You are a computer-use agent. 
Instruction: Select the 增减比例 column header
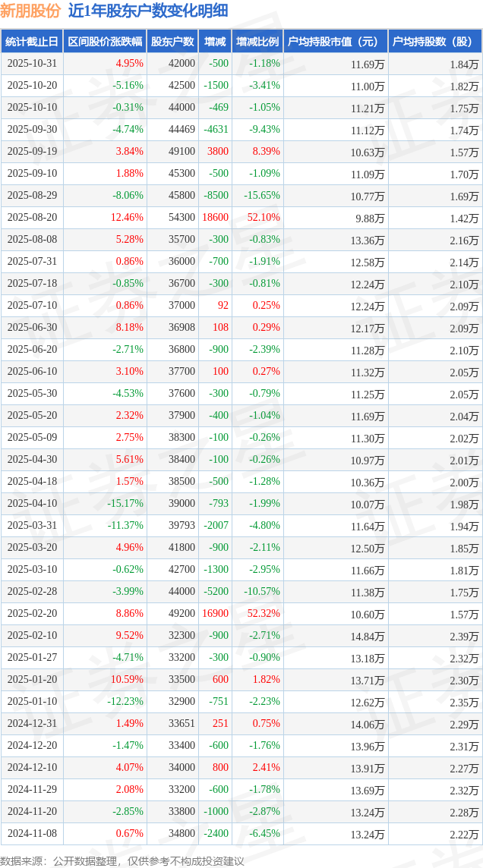[257, 42]
